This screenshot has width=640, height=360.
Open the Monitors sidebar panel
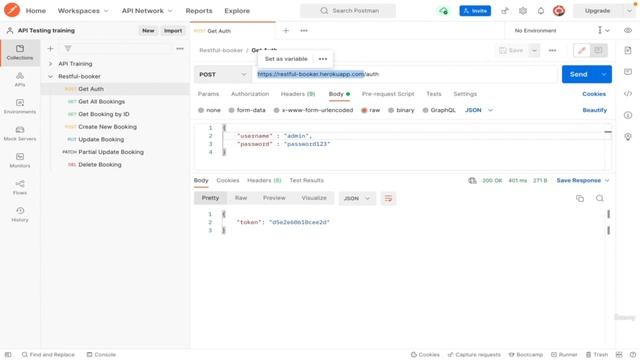coord(20,160)
